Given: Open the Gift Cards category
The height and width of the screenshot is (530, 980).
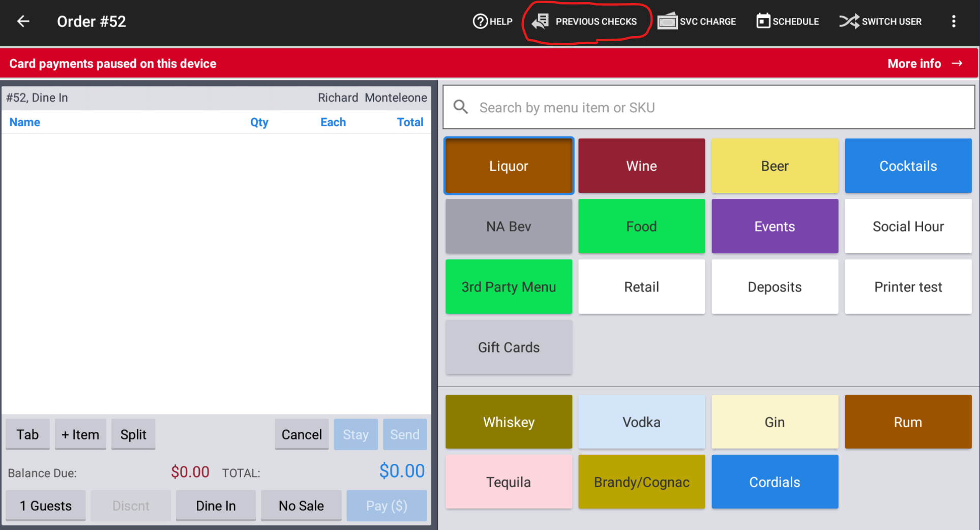Looking at the screenshot, I should point(509,347).
